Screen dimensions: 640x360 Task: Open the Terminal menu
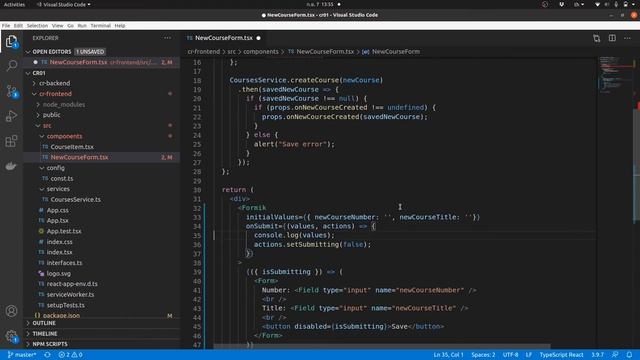100,26
